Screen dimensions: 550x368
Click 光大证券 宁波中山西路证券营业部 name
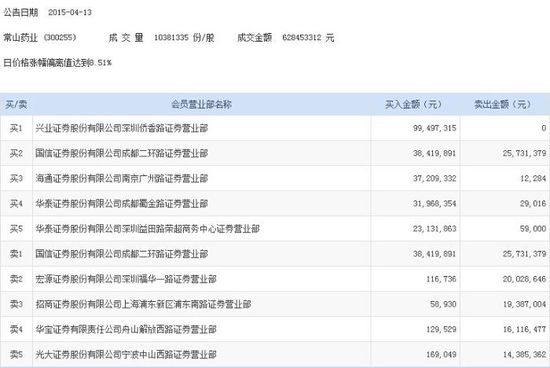[126, 354]
